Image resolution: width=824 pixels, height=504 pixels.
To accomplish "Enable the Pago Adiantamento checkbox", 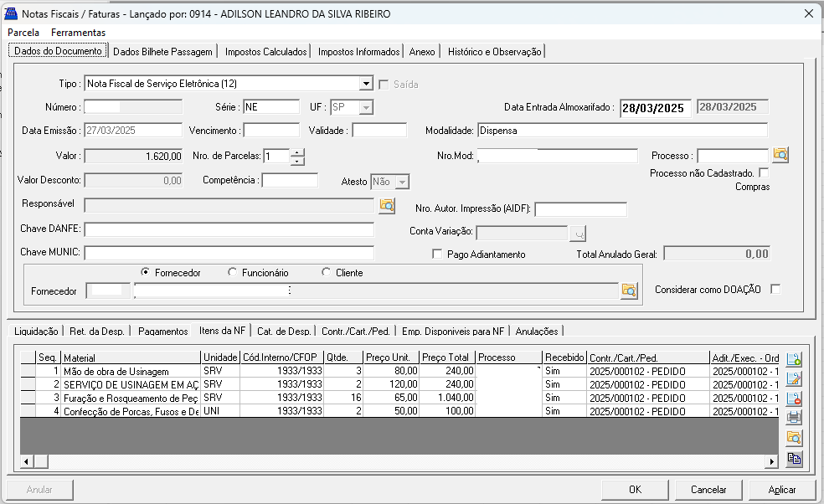I will pos(436,254).
